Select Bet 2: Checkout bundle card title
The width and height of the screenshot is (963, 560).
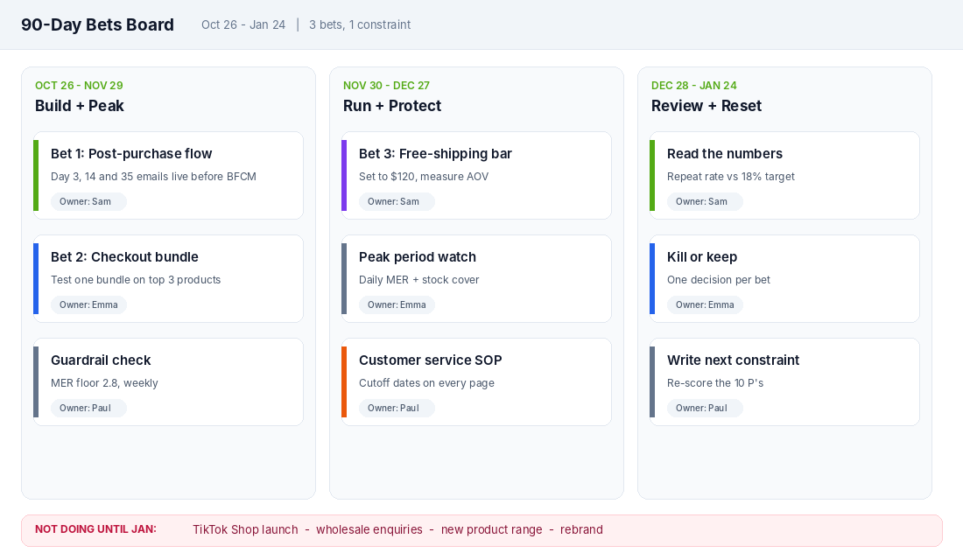tap(124, 256)
